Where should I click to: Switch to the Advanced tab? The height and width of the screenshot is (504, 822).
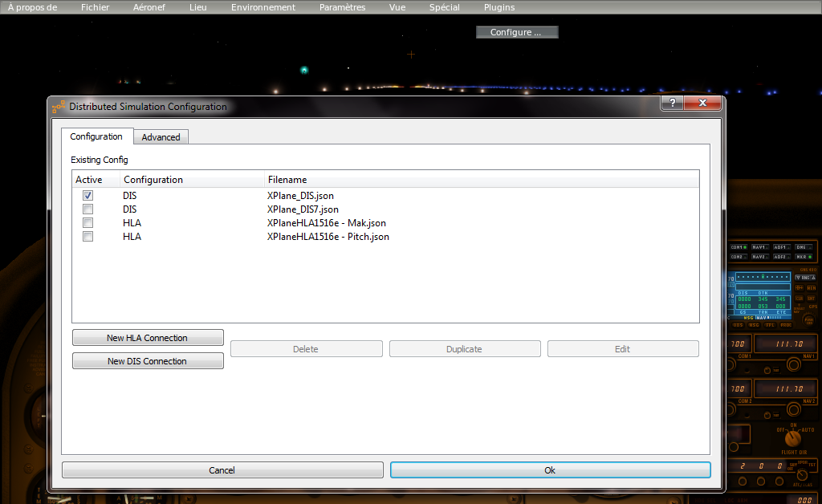click(x=161, y=137)
